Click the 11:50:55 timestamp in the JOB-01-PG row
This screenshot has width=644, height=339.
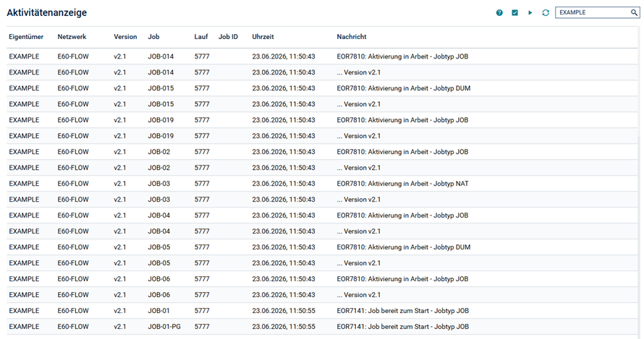click(284, 327)
